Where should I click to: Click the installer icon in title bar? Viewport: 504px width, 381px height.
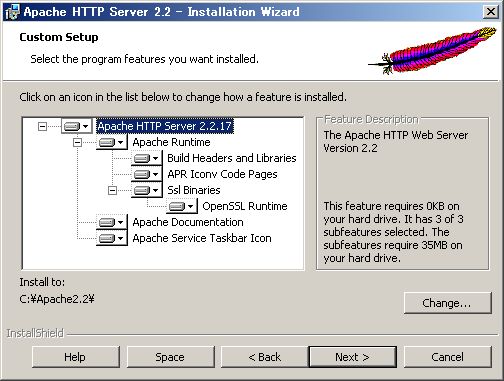point(13,12)
